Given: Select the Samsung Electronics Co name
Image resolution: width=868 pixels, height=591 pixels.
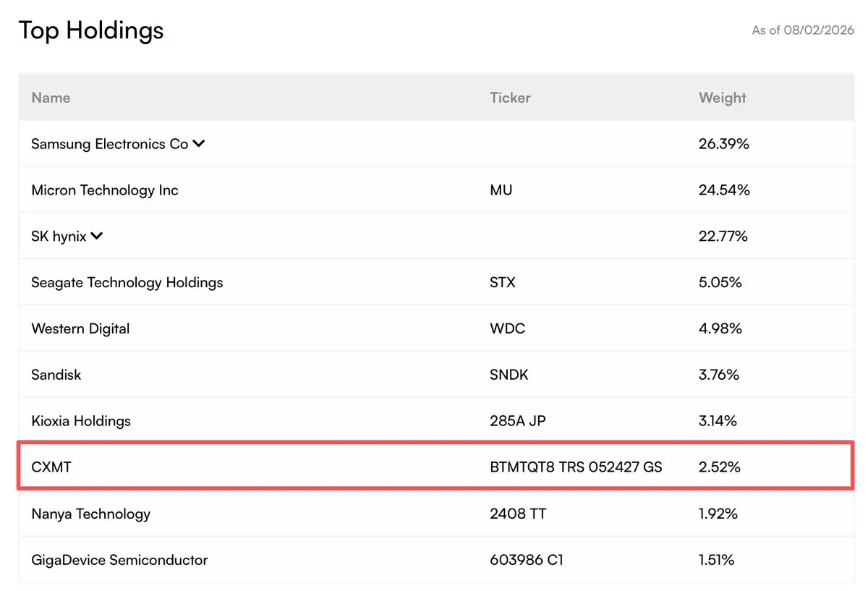Looking at the screenshot, I should click(x=110, y=144).
